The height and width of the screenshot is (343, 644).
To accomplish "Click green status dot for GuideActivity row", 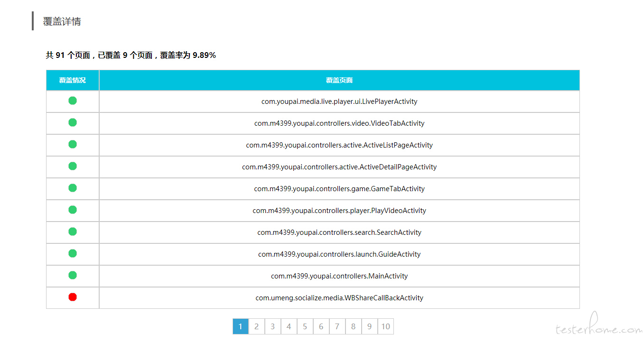I will point(73,253).
